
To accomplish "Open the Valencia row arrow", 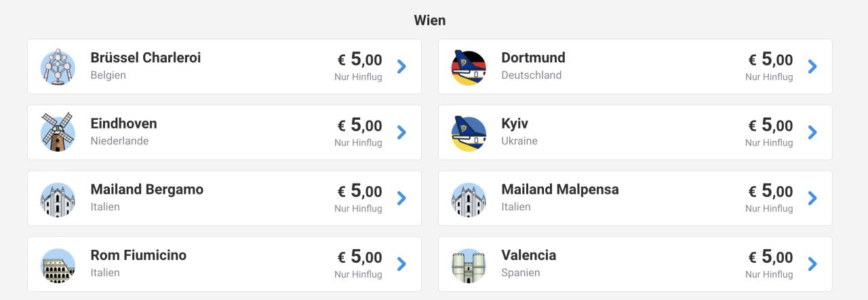I will [812, 264].
